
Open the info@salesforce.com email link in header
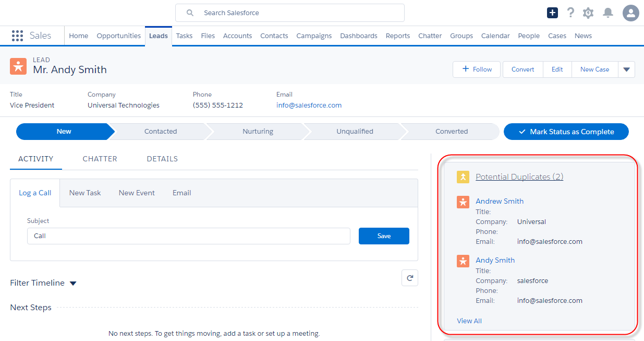(309, 105)
